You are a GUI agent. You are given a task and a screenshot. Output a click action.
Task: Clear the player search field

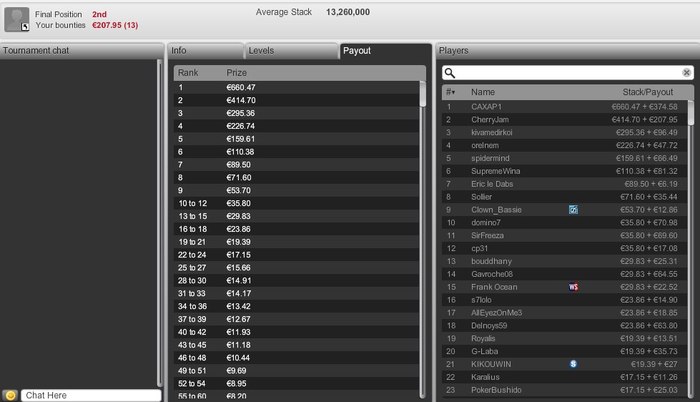tap(686, 72)
